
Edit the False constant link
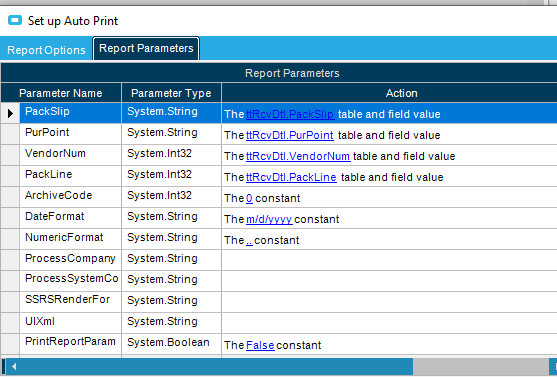[260, 345]
